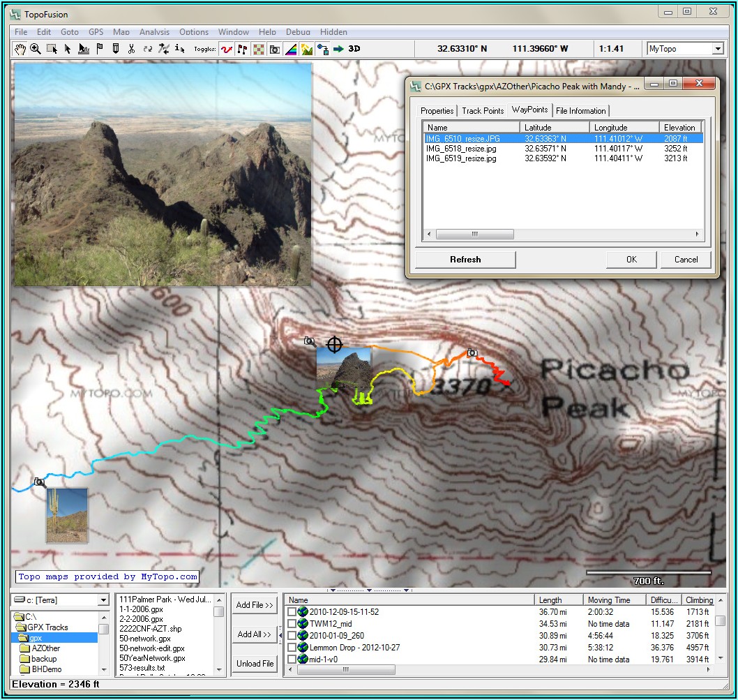Select the flag waypoint tool

100,49
